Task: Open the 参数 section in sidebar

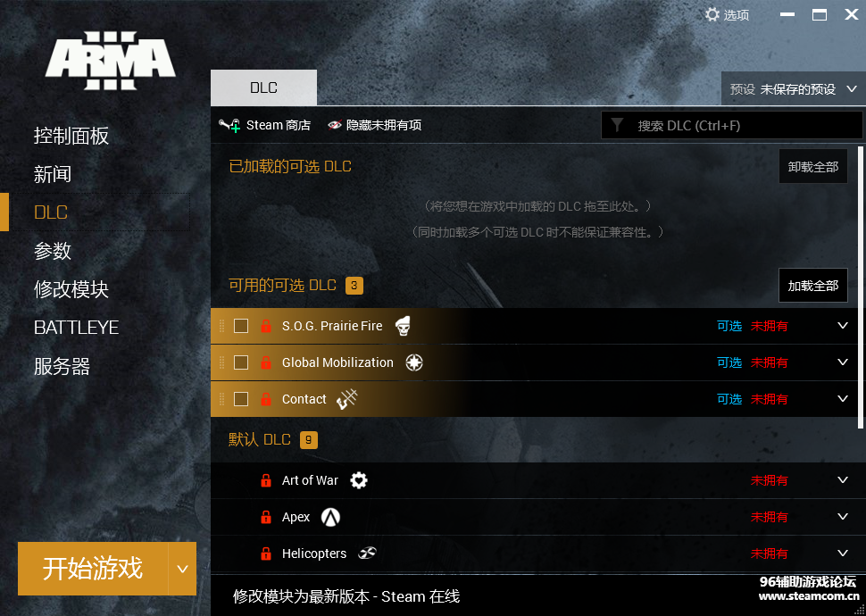Action: (53, 251)
